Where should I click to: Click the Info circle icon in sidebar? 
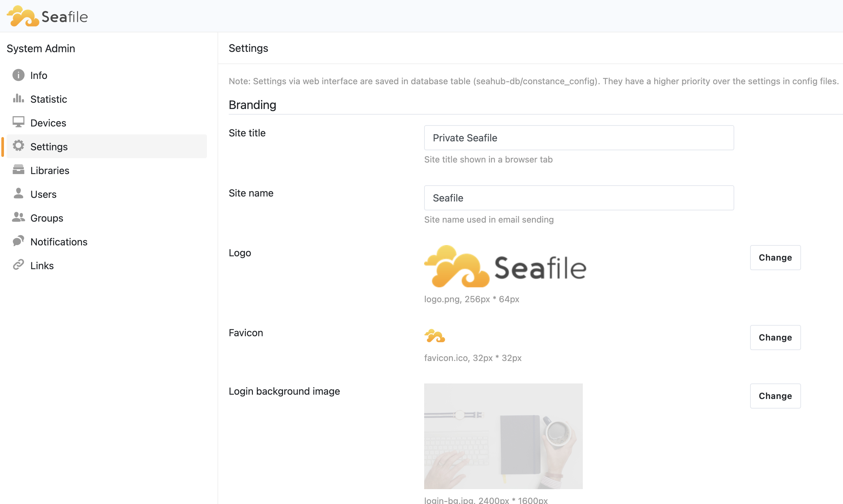click(19, 75)
